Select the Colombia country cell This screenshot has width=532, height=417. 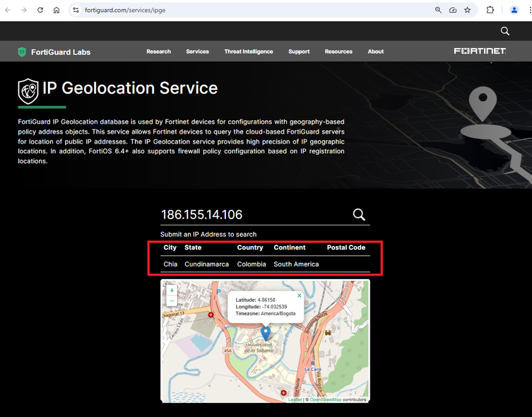pos(252,264)
